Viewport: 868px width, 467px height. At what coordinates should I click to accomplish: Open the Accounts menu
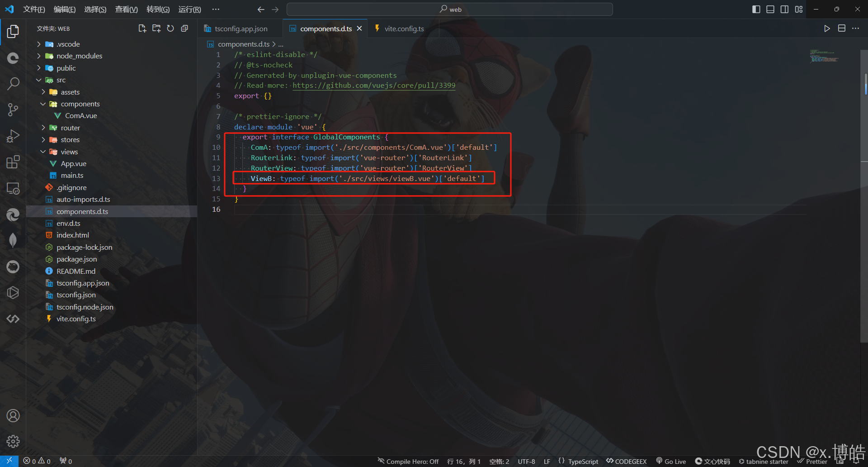(x=13, y=415)
